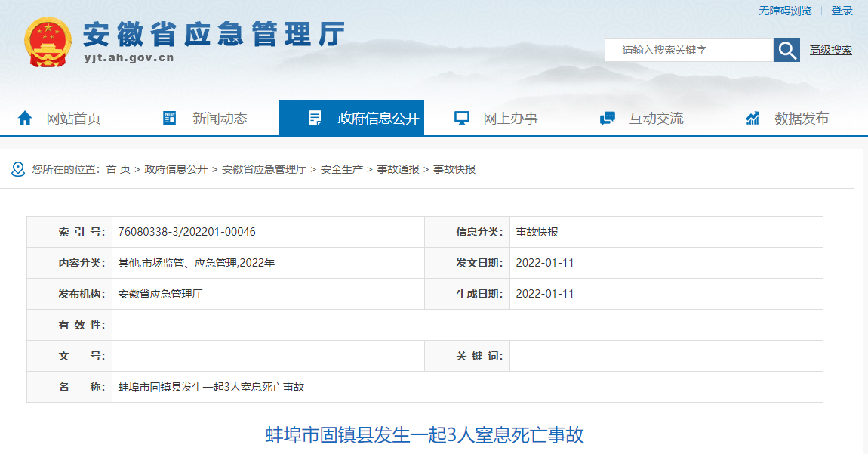Click the home icon beside 网站首页
Viewport: 868px width, 454px height.
tap(25, 118)
